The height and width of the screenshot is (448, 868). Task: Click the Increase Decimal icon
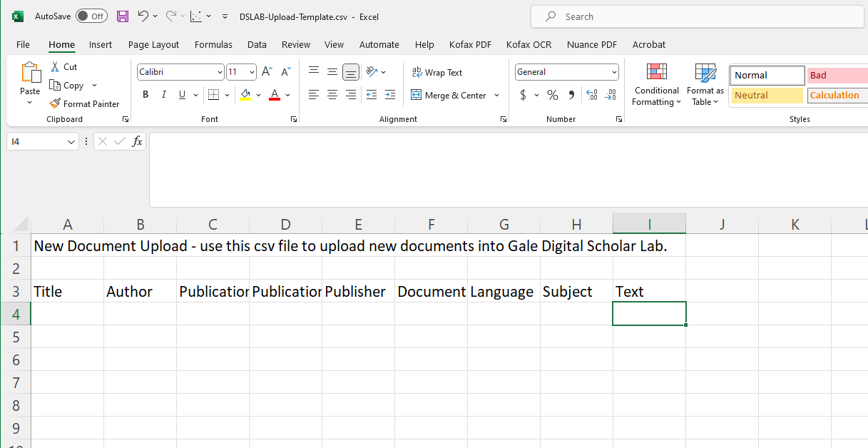pos(592,94)
